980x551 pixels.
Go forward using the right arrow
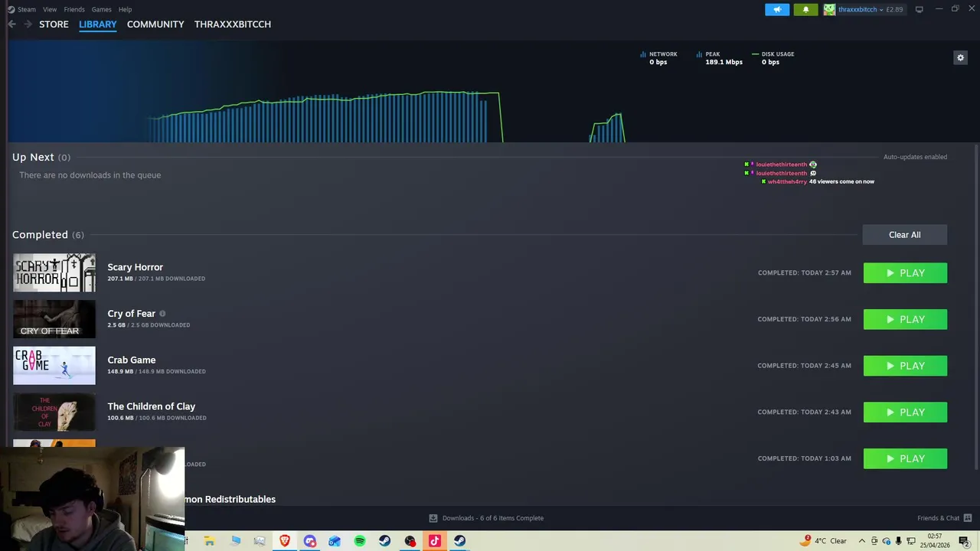[28, 24]
